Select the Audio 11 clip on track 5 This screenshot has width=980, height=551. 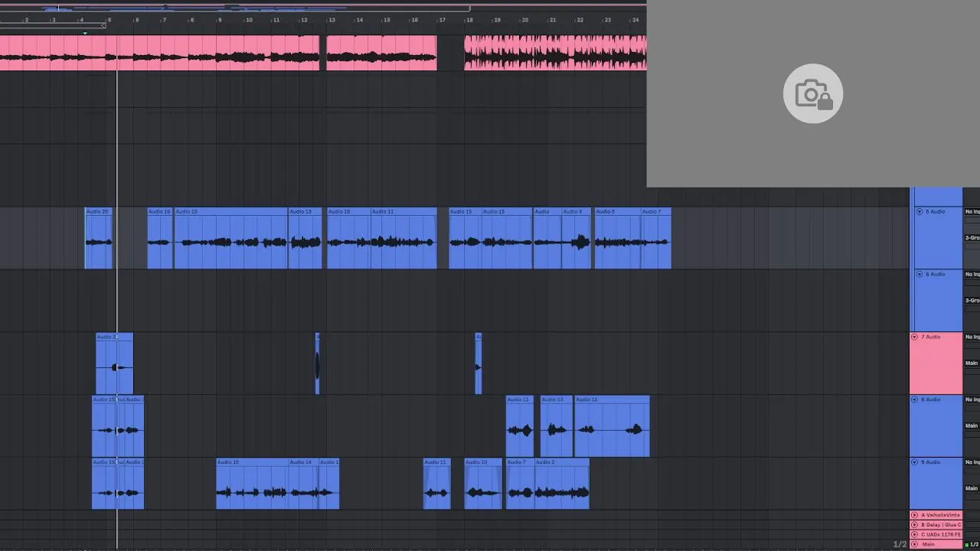point(403,238)
